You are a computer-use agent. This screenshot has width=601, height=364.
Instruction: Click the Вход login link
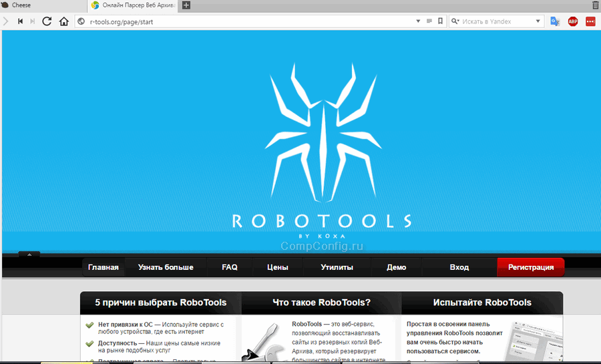(459, 267)
